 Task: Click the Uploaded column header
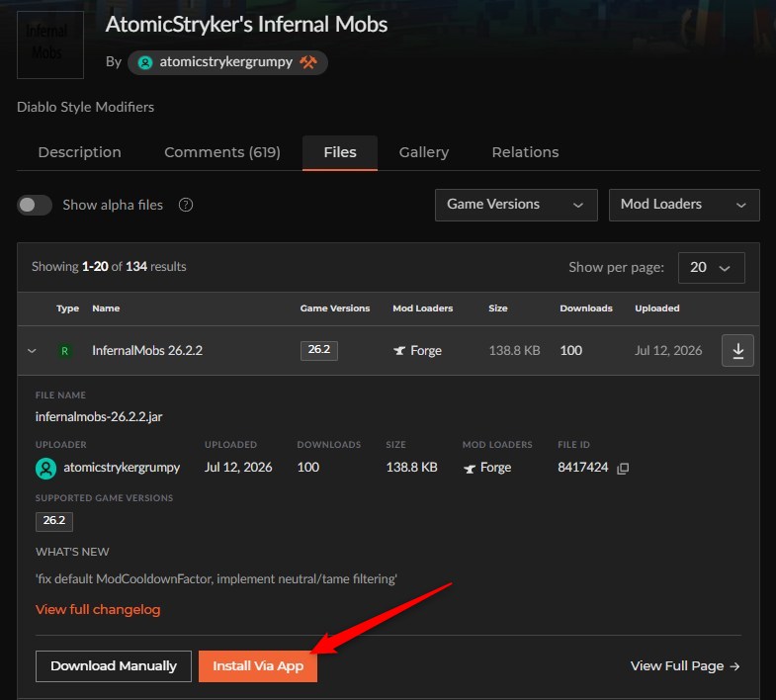click(656, 308)
